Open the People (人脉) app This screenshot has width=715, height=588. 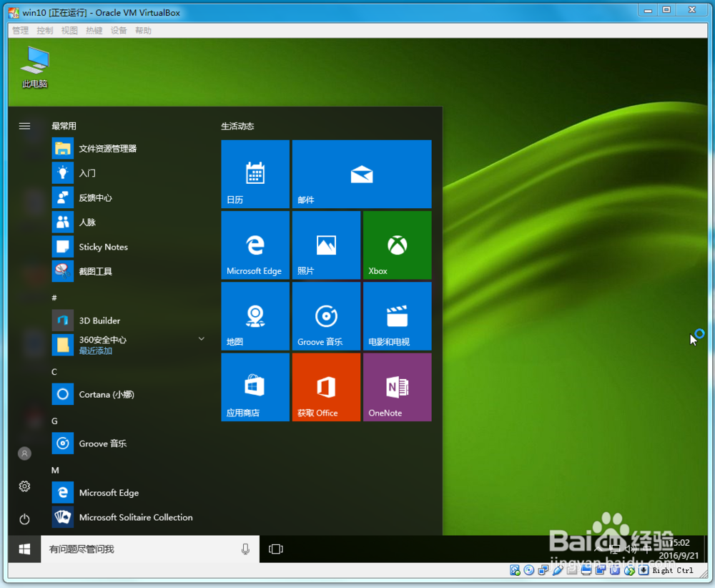[129, 222]
